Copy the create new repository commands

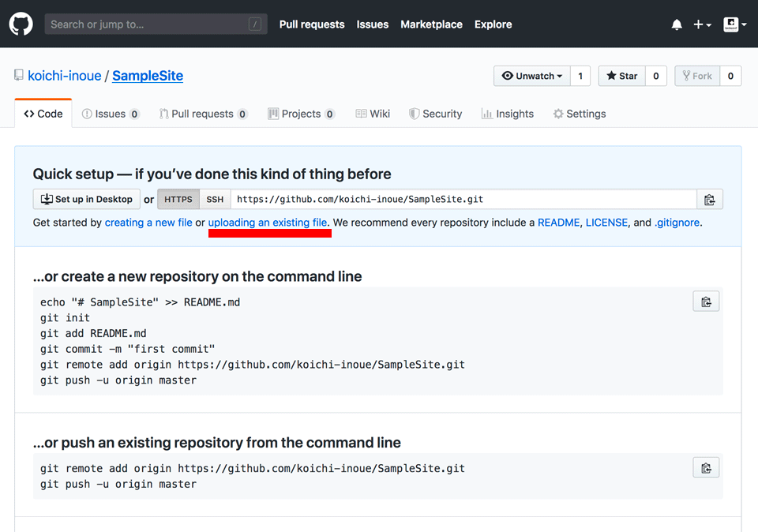click(706, 302)
